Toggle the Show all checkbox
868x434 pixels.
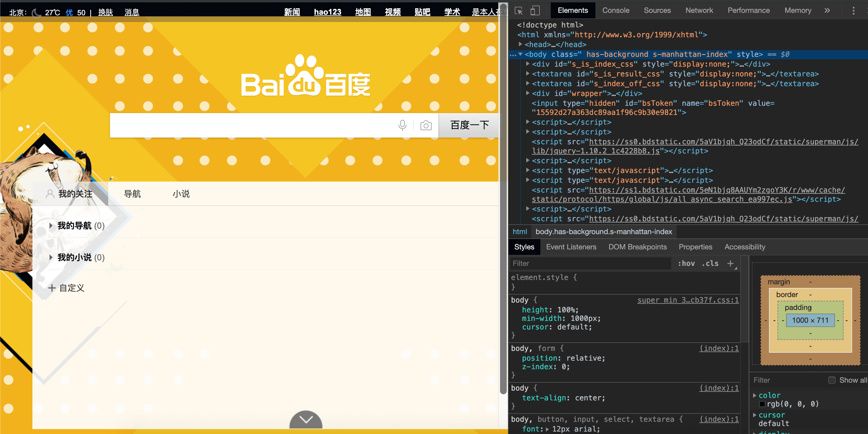pos(832,380)
